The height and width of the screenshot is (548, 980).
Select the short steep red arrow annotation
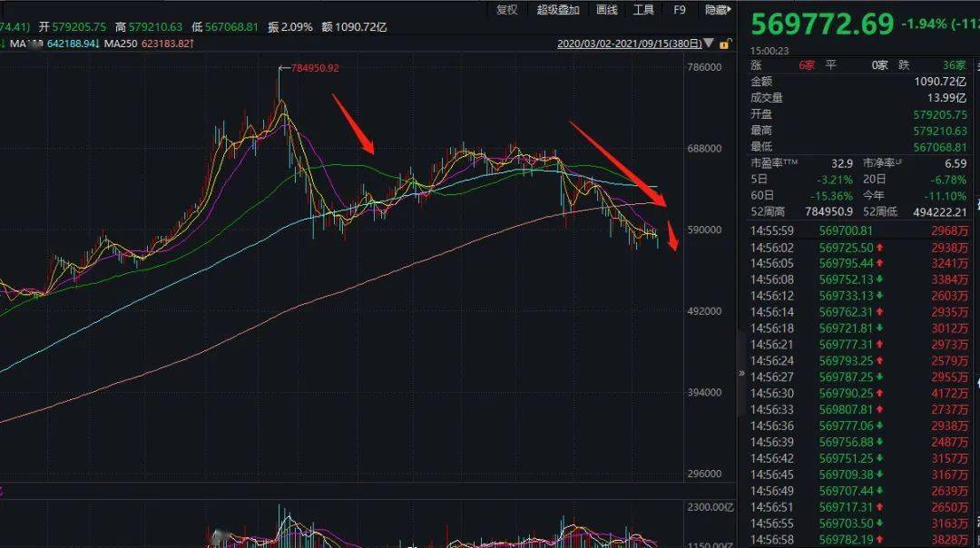(x=672, y=236)
